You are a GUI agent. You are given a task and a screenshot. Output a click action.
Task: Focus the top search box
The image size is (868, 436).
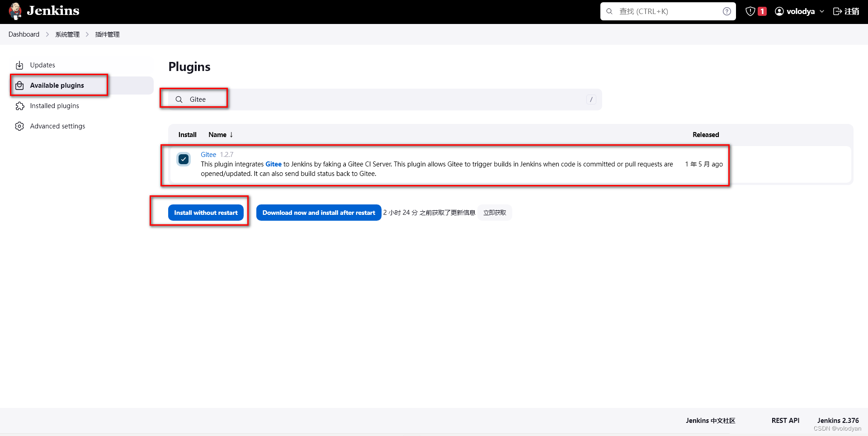[668, 11]
